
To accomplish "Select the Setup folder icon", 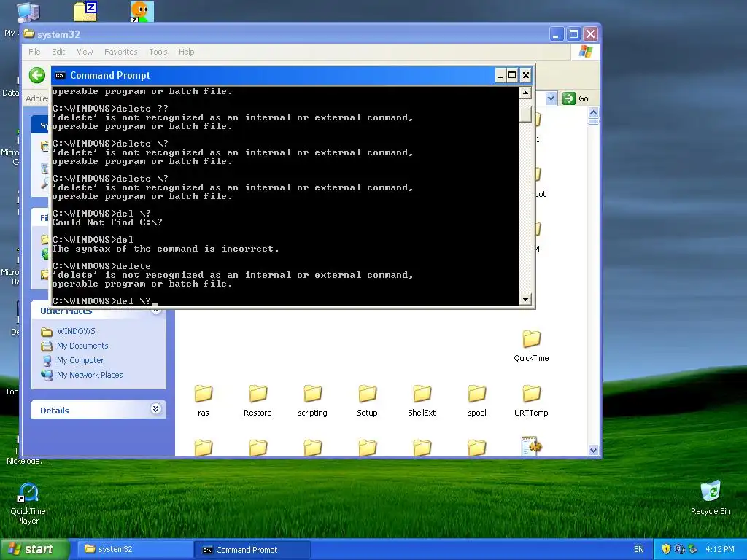I will click(x=368, y=394).
